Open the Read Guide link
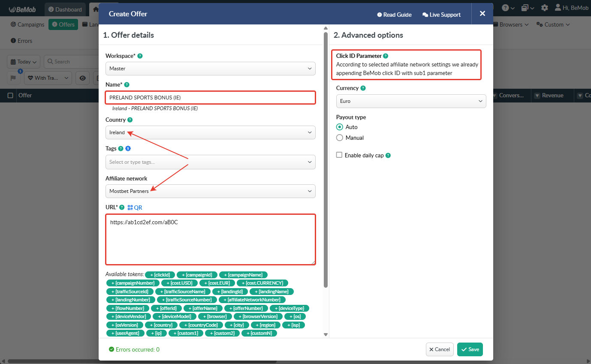591x364 pixels. 394,15
